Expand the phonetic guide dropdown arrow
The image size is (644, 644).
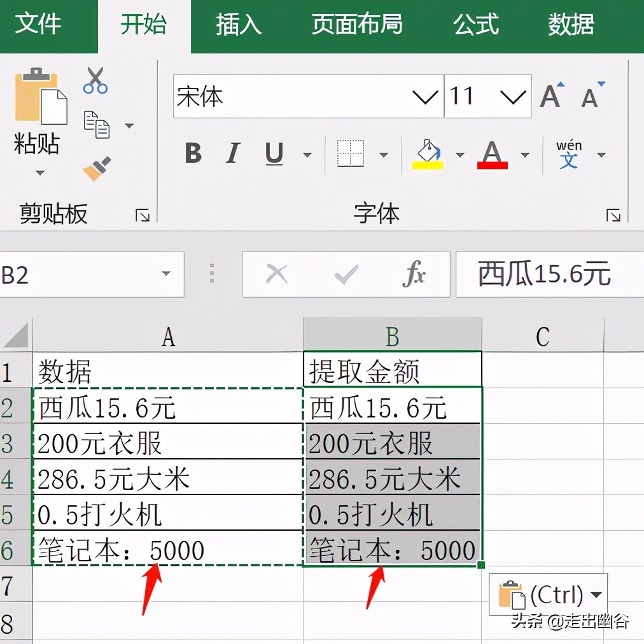click(x=601, y=155)
